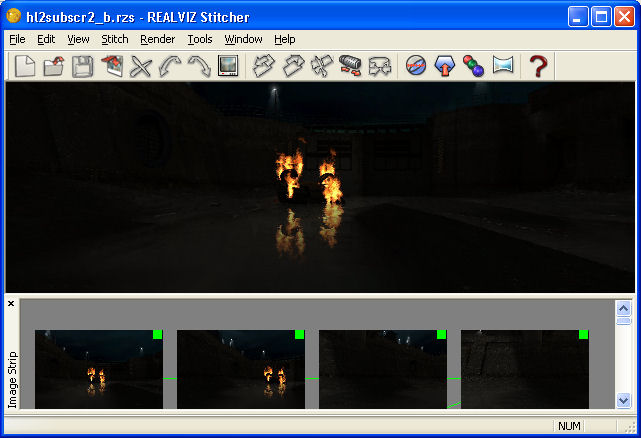Toggle green square on fourth thumbnail
This screenshot has height=438, width=641.
[584, 335]
